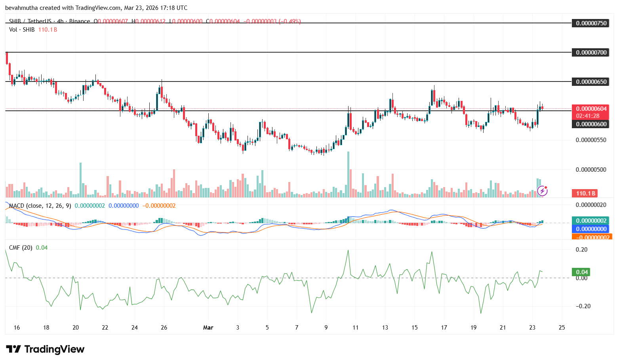Click the green 0.04 CMF value label

[581, 272]
